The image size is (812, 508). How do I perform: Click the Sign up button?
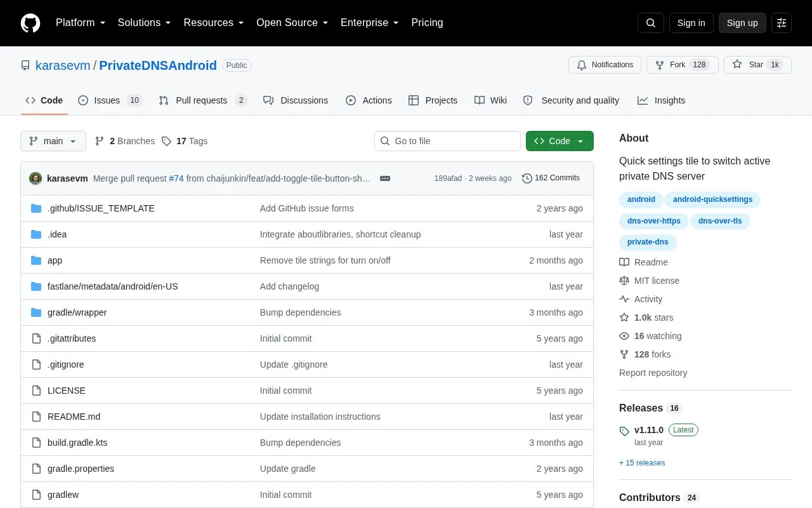[742, 23]
